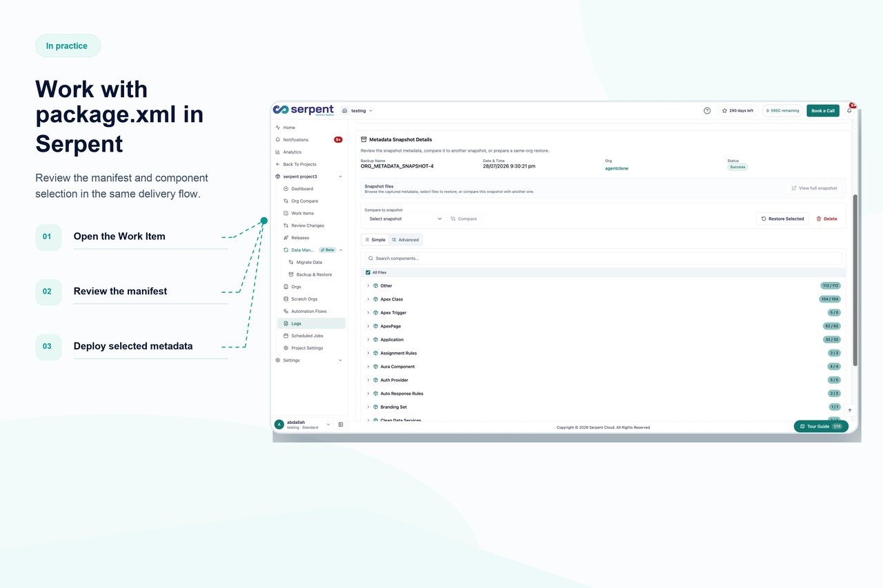883x588 pixels.
Task: Click the Search components field
Action: 604,258
